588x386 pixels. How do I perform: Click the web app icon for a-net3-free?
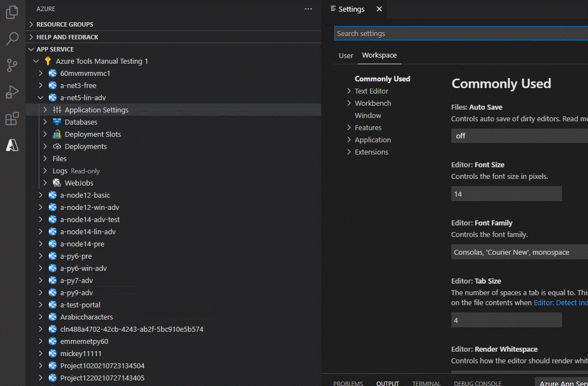coord(53,85)
